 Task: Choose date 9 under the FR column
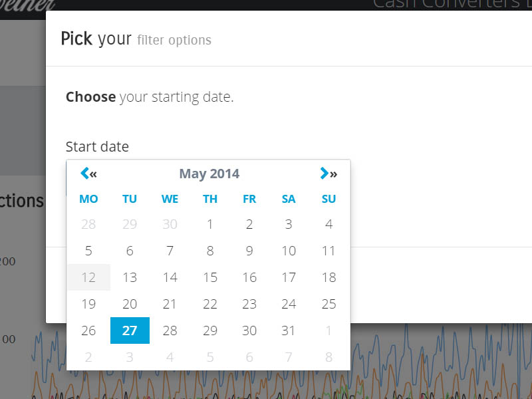click(249, 251)
